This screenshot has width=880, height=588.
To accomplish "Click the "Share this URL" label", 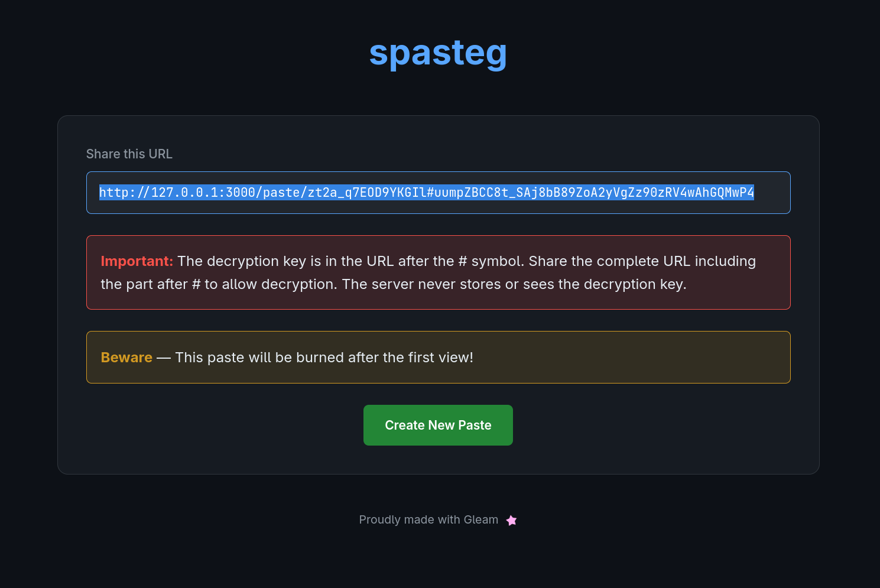I will coord(129,154).
